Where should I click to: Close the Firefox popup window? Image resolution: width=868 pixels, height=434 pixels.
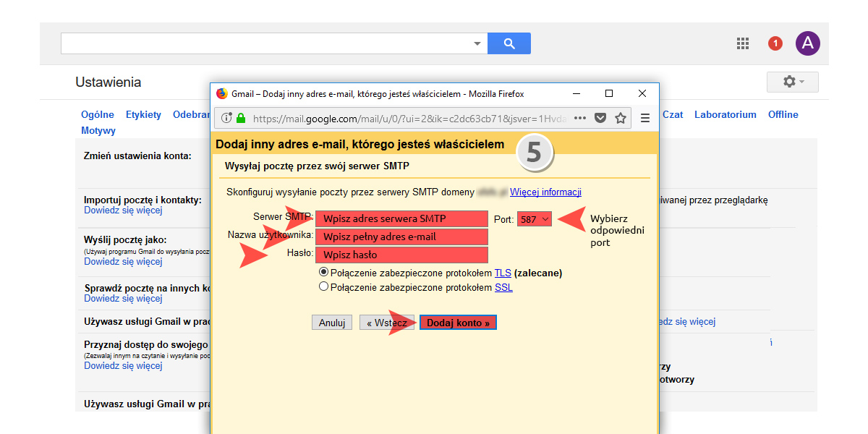click(642, 93)
